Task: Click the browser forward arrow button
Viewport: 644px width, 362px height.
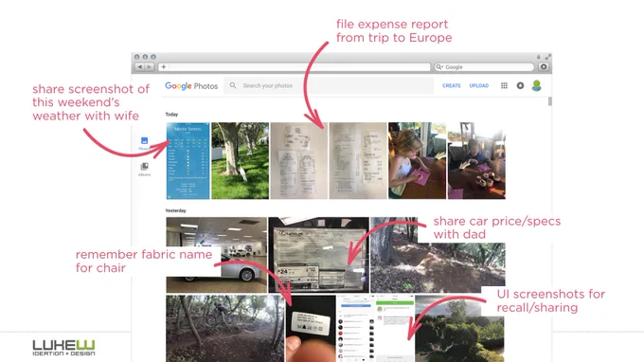Action: point(150,67)
